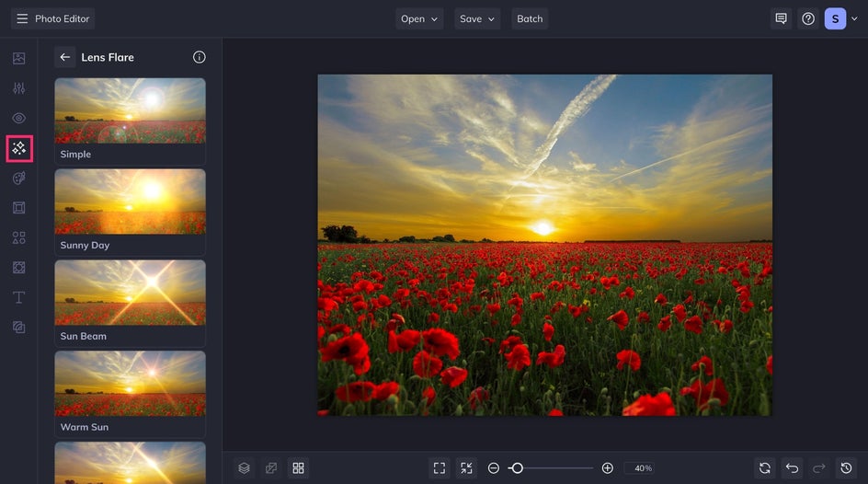
Task: Click the zoom in plus icon
Action: coord(608,468)
